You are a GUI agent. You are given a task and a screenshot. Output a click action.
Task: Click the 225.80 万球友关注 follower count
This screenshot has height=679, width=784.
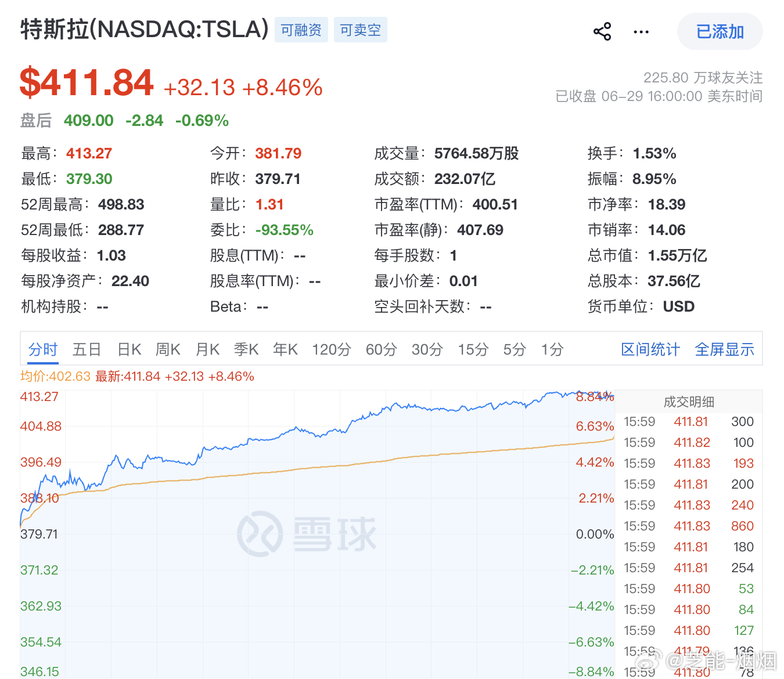[x=703, y=78]
